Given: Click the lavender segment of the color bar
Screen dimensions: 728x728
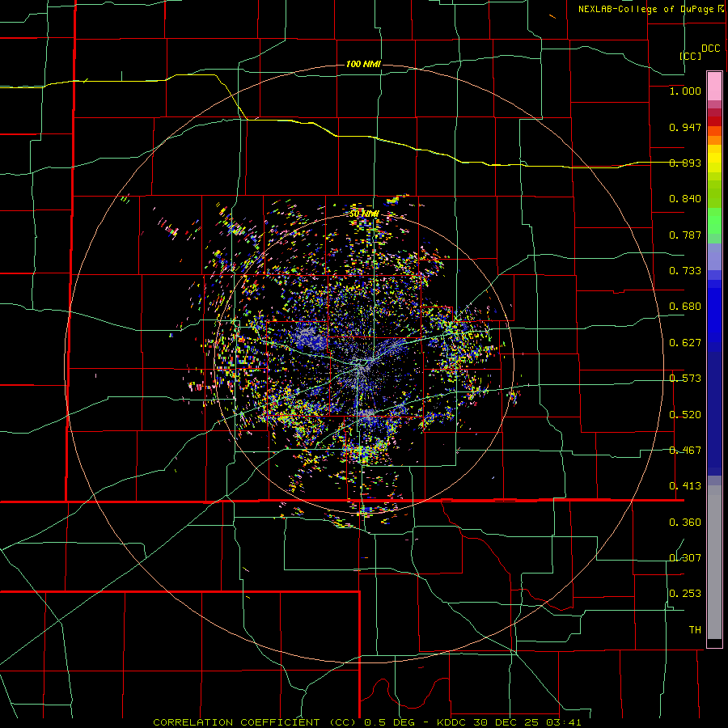Looking at the screenshot, I should pyautogui.click(x=714, y=256).
